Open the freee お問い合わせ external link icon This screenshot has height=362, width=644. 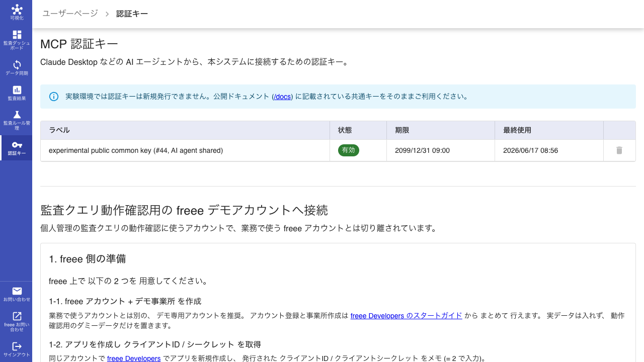(x=17, y=316)
